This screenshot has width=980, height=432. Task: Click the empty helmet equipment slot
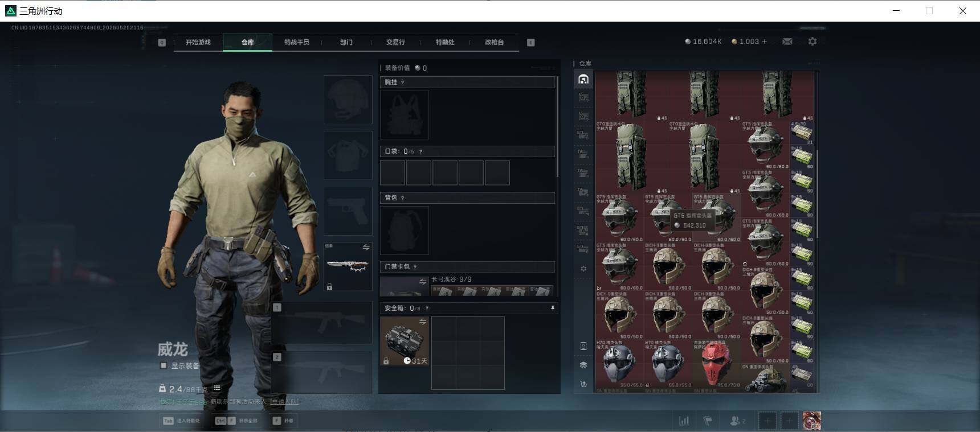(x=348, y=100)
